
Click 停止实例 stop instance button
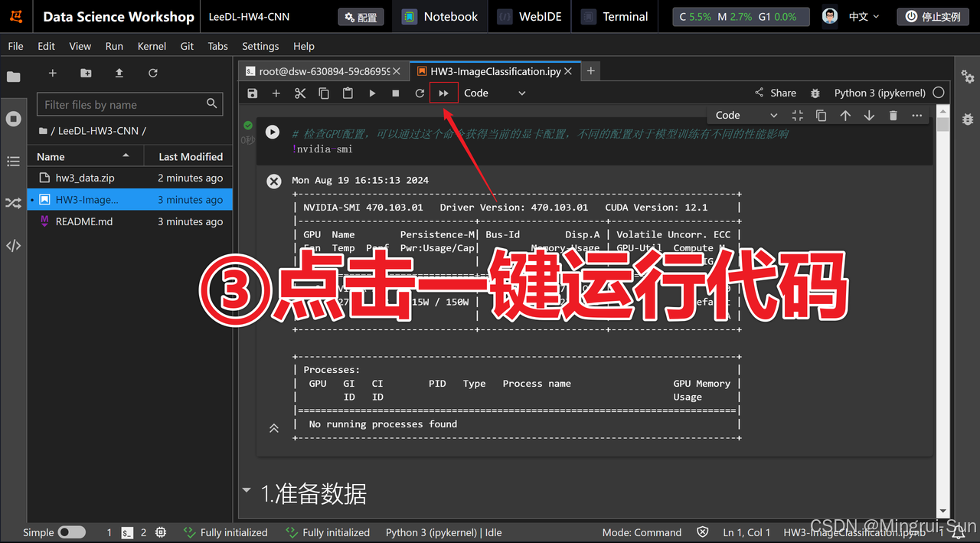pyautogui.click(x=933, y=16)
